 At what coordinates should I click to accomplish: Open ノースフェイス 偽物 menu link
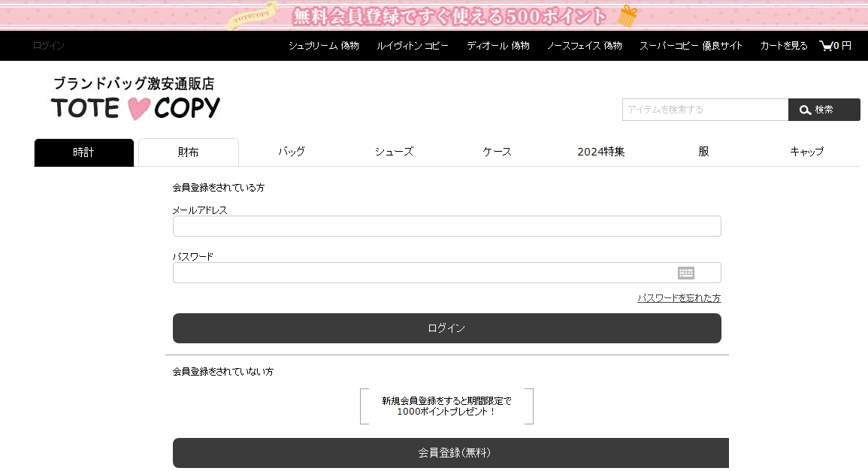(585, 46)
